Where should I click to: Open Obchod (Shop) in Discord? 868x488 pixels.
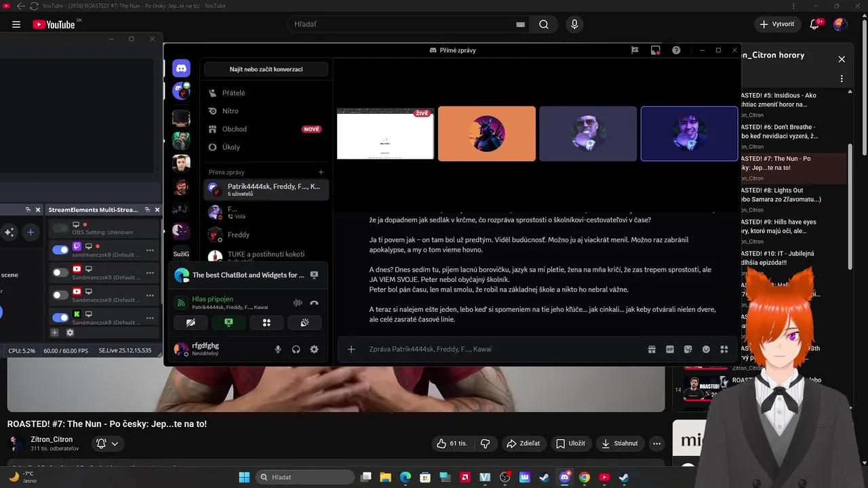[266, 129]
